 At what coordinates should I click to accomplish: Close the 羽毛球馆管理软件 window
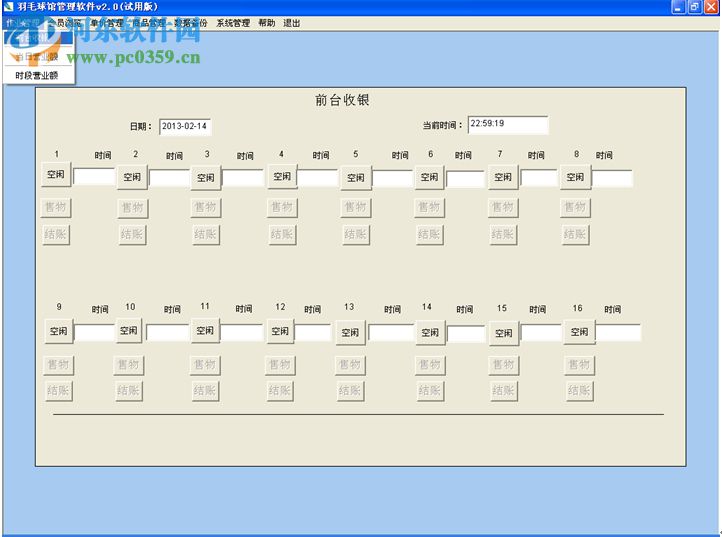pos(711,7)
